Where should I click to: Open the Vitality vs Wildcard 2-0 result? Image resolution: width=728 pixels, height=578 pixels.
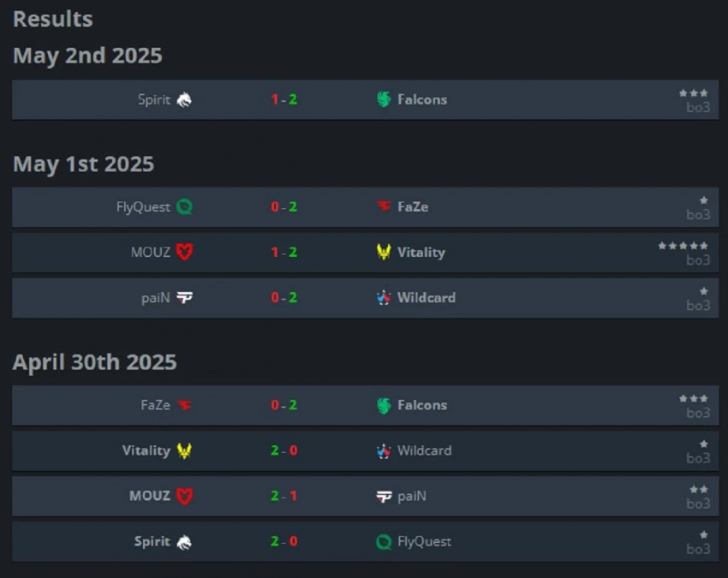pos(284,450)
